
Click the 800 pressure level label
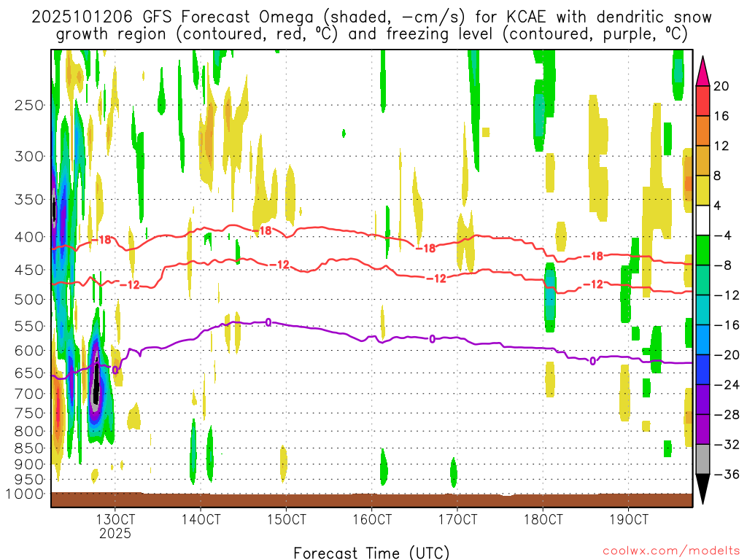[x=29, y=432]
